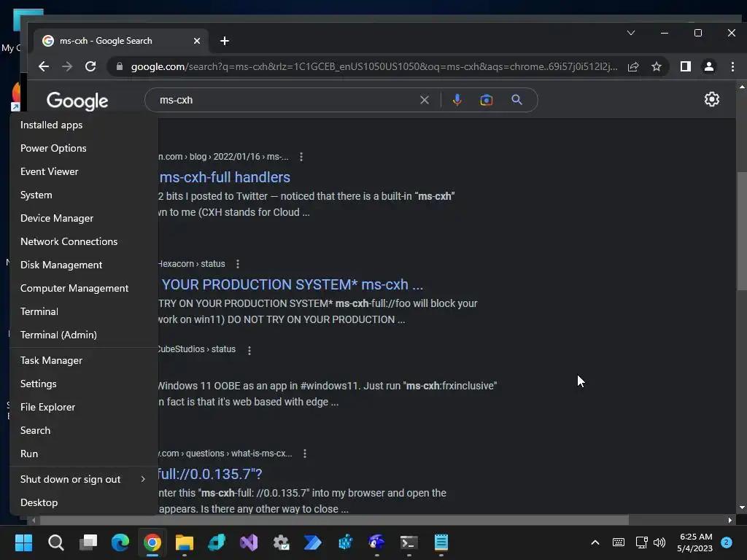Click the forward navigation arrow
747x560 pixels.
click(x=67, y=66)
